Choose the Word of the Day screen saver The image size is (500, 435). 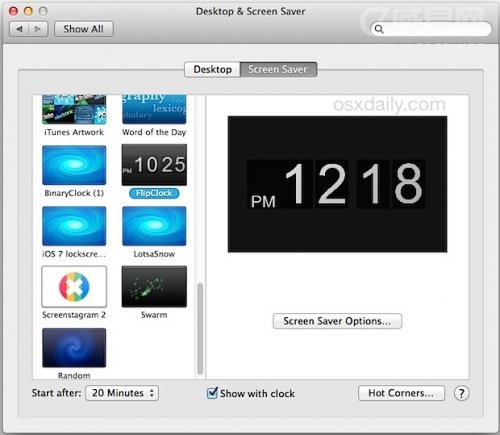coord(154,109)
